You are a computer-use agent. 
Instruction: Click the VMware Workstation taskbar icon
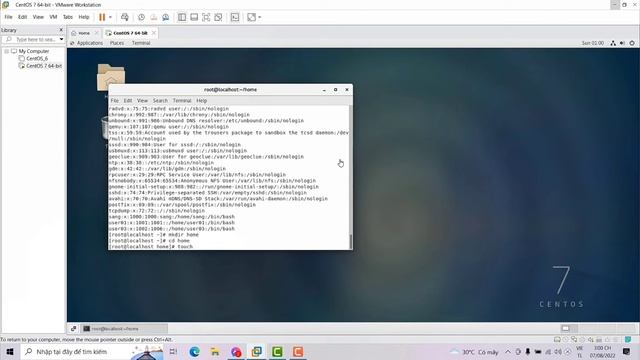[x=257, y=351]
